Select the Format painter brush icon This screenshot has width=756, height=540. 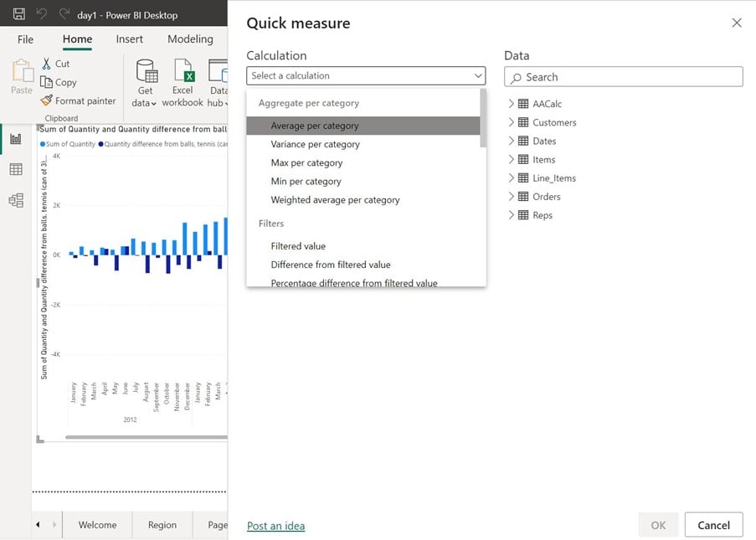pyautogui.click(x=46, y=100)
